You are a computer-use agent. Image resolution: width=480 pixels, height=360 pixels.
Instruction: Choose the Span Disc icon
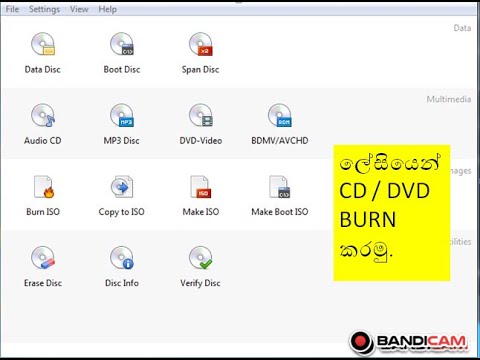pos(201,44)
